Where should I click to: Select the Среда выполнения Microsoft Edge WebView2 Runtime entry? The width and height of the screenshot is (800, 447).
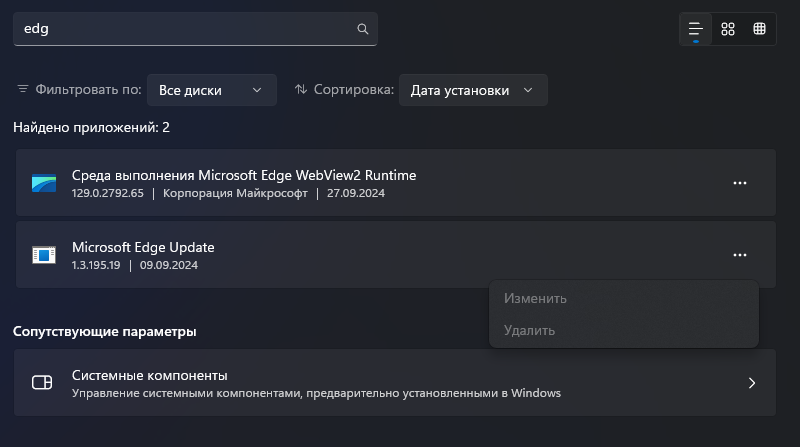[244, 176]
